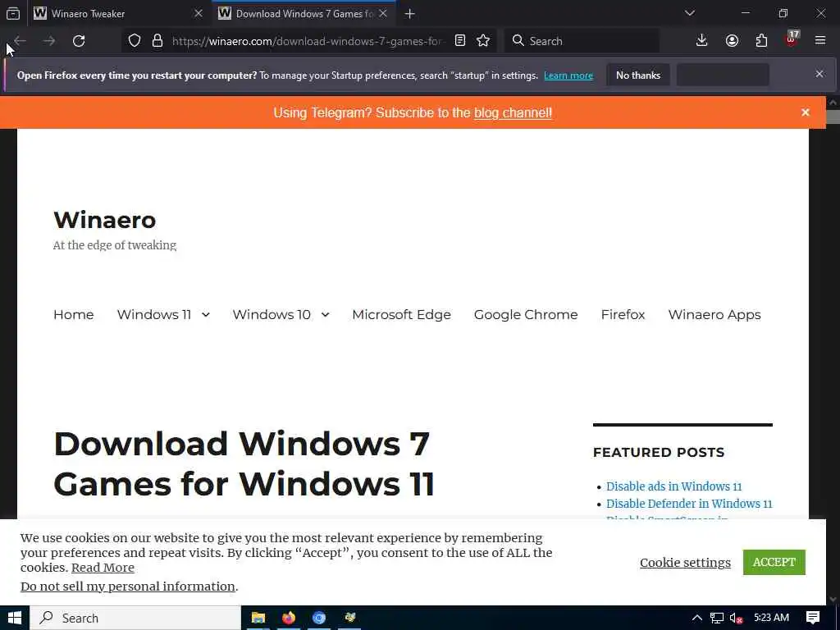Reload the current page
This screenshot has height=630, width=840.
pos(79,41)
